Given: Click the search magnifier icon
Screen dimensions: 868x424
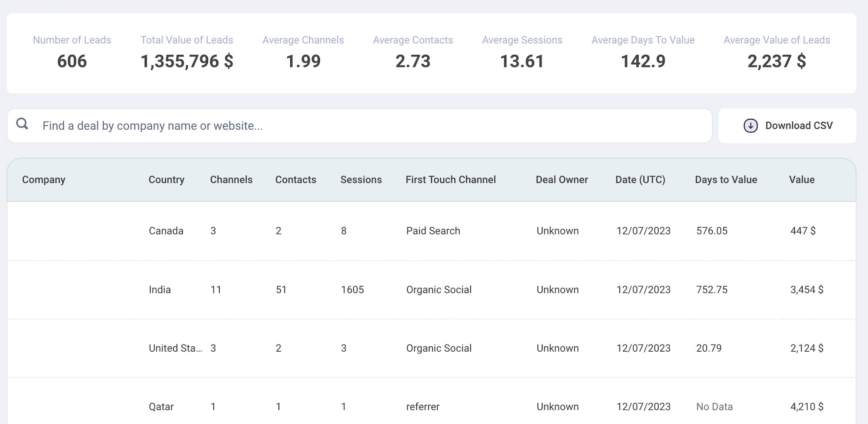Looking at the screenshot, I should (x=22, y=124).
